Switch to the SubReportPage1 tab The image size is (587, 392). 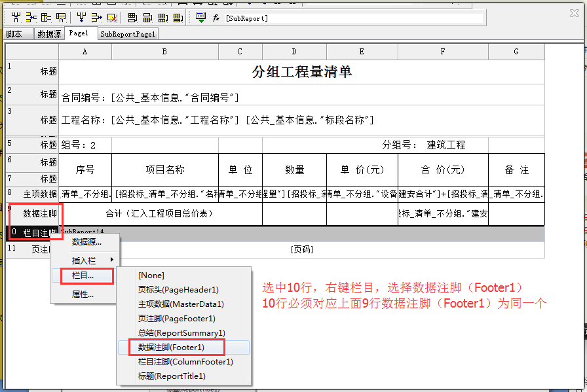pyautogui.click(x=128, y=34)
